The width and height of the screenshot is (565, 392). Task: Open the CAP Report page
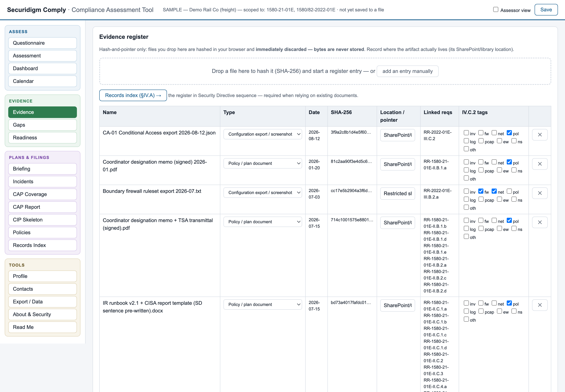click(43, 207)
